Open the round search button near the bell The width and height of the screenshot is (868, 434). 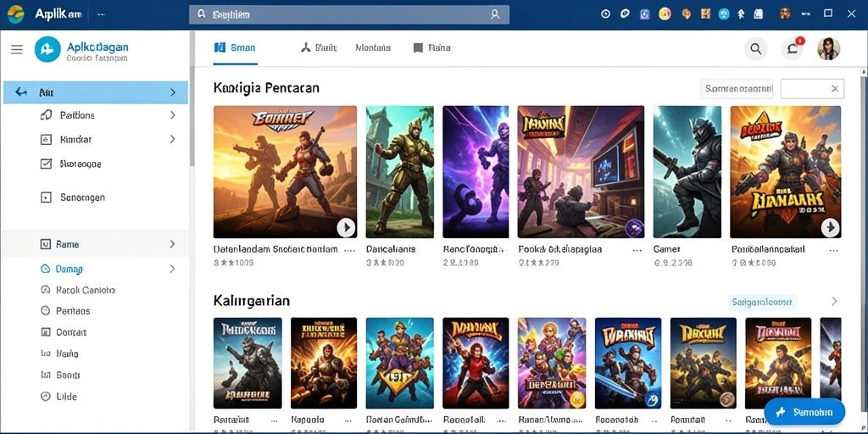coord(755,48)
